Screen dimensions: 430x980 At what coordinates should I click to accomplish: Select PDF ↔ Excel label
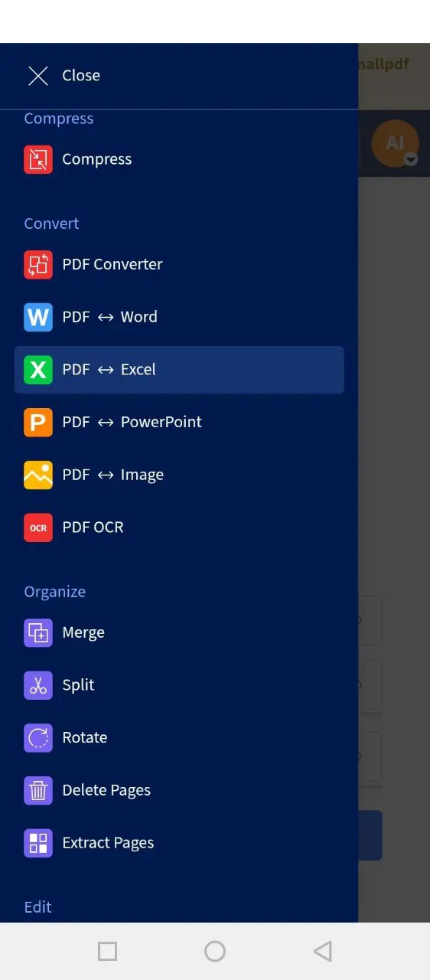tap(109, 370)
